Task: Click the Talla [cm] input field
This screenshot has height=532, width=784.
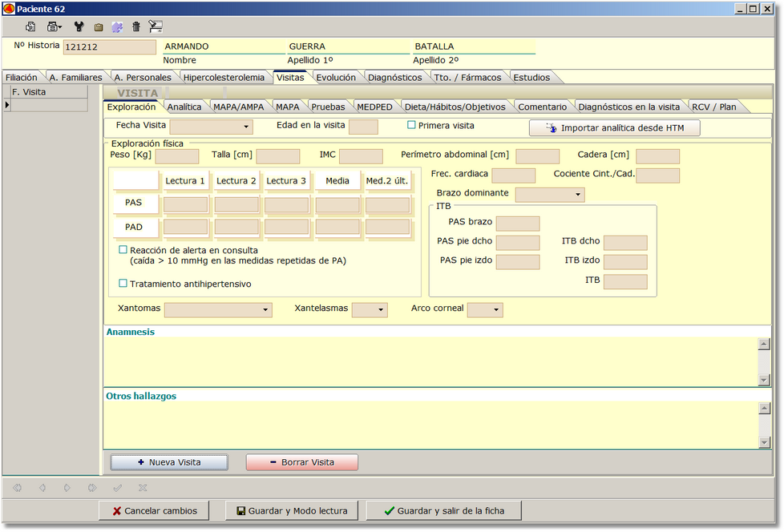Action: pos(278,156)
